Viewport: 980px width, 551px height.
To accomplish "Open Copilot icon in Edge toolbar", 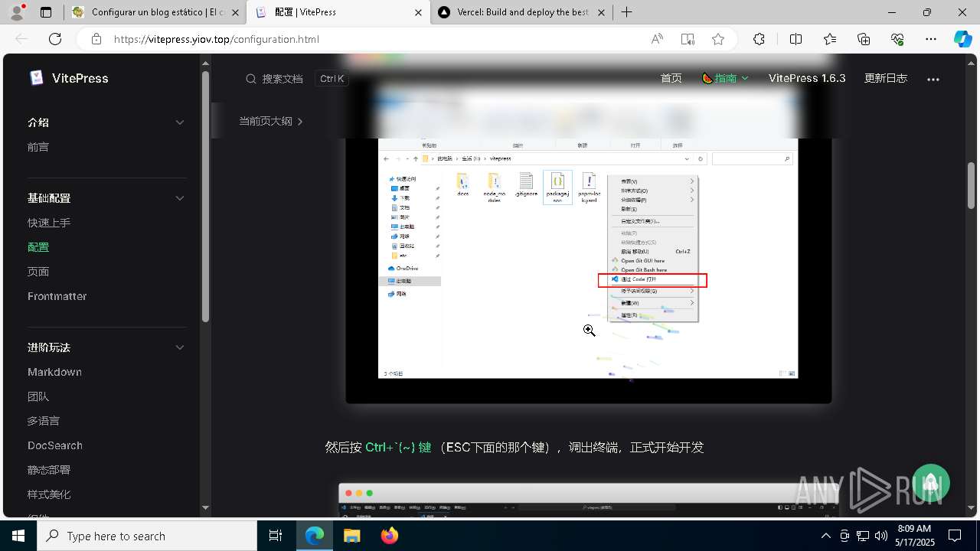I will tap(962, 39).
